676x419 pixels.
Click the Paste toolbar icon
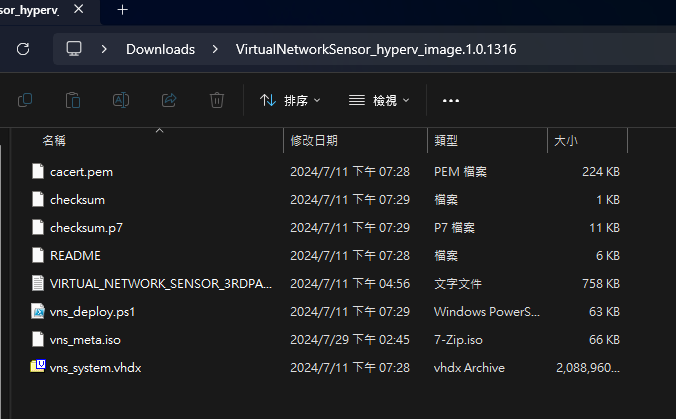tap(73, 100)
